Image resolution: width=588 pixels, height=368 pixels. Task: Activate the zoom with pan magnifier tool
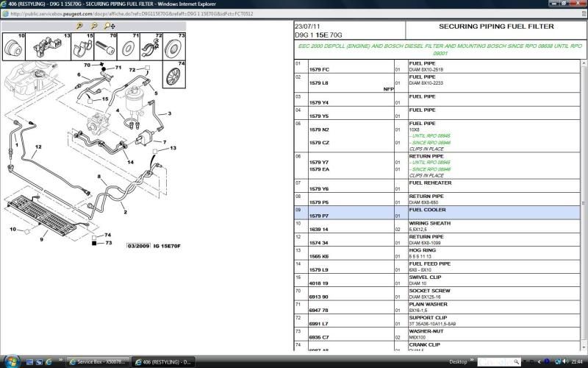click(110, 26)
